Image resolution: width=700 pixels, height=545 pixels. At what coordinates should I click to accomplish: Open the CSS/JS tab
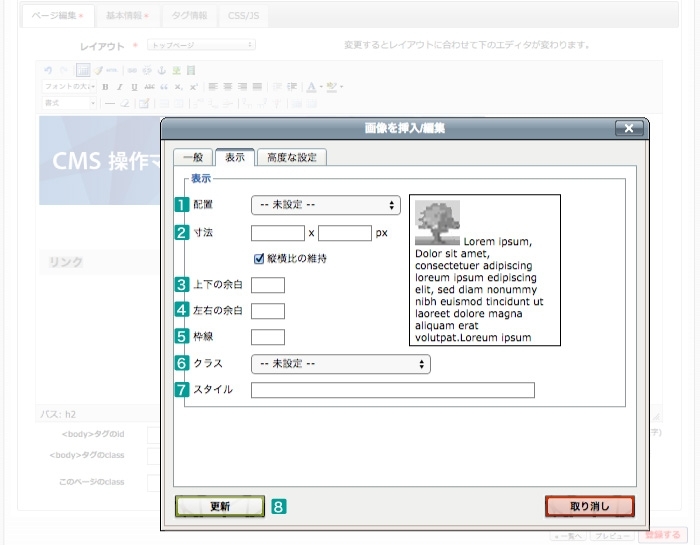[243, 16]
